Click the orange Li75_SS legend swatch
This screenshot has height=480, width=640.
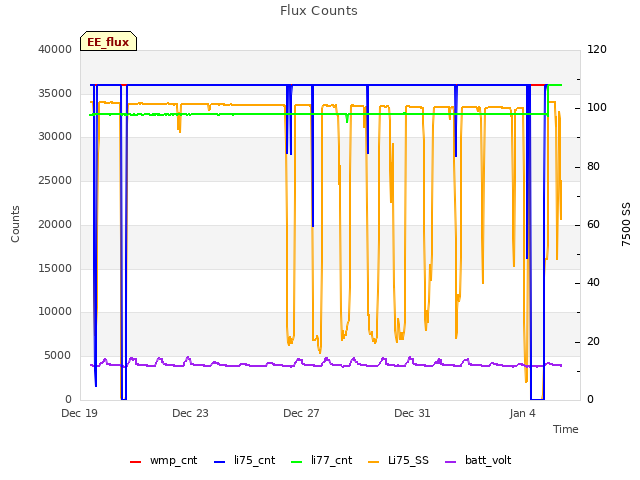373,462
